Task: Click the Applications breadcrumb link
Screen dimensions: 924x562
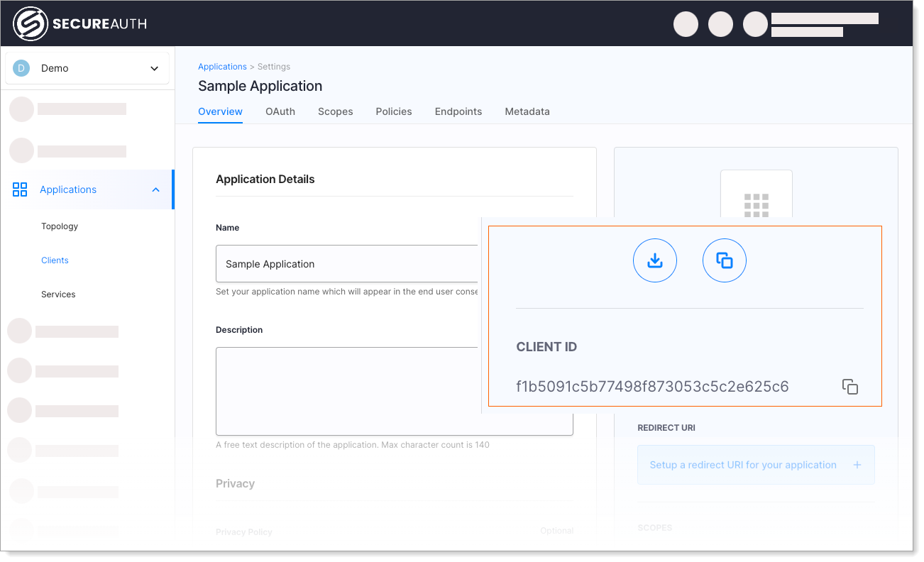Action: pyautogui.click(x=222, y=67)
